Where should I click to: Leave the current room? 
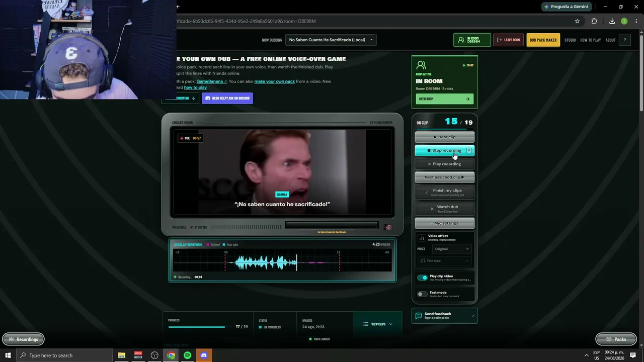[x=508, y=40]
